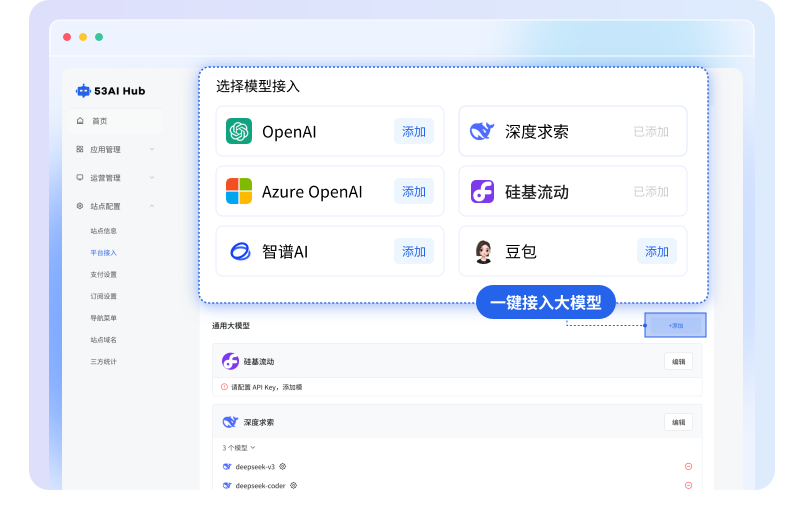Click the 智谱AI blue ring logo

[x=240, y=252]
